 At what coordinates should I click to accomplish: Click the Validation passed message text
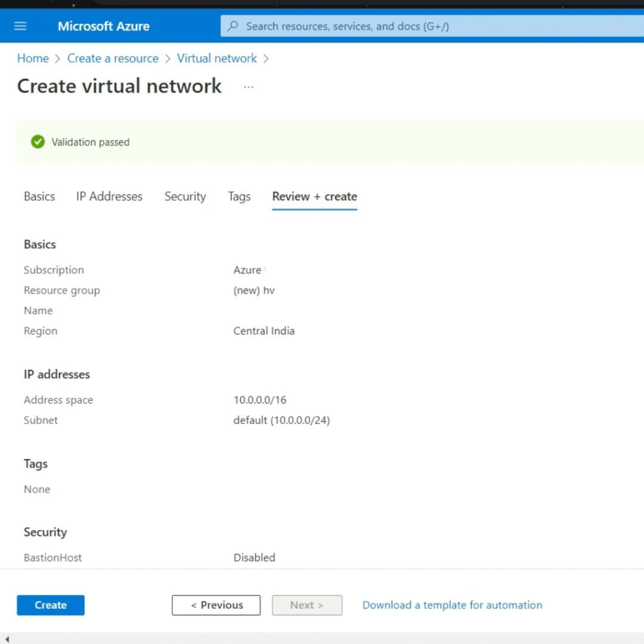tap(91, 142)
